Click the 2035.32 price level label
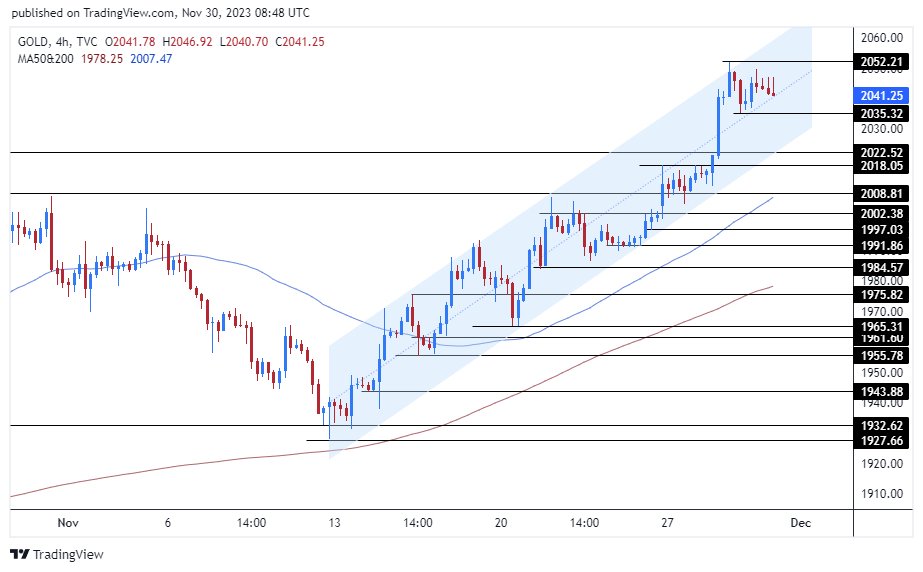 tap(881, 114)
